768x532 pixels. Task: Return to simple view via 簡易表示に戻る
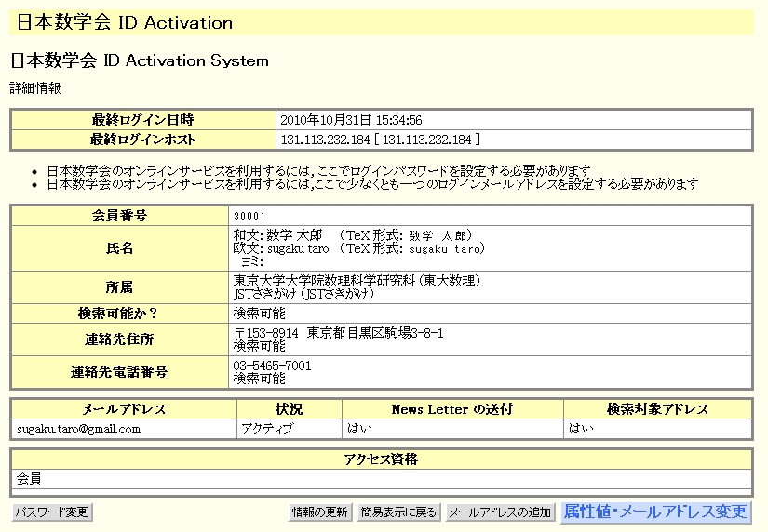[x=398, y=512]
